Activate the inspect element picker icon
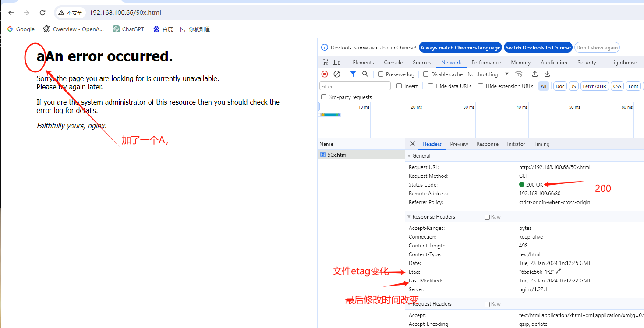This screenshot has height=328, width=644. [x=325, y=63]
